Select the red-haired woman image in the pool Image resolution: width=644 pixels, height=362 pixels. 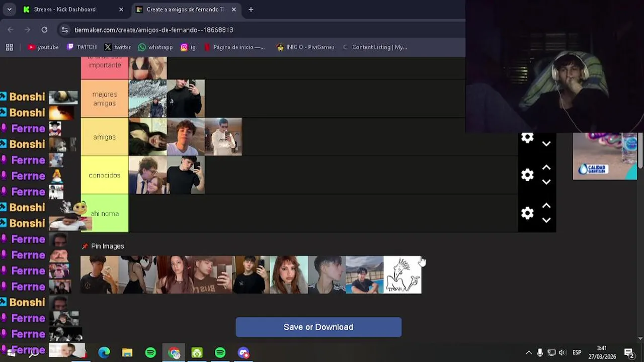click(289, 275)
